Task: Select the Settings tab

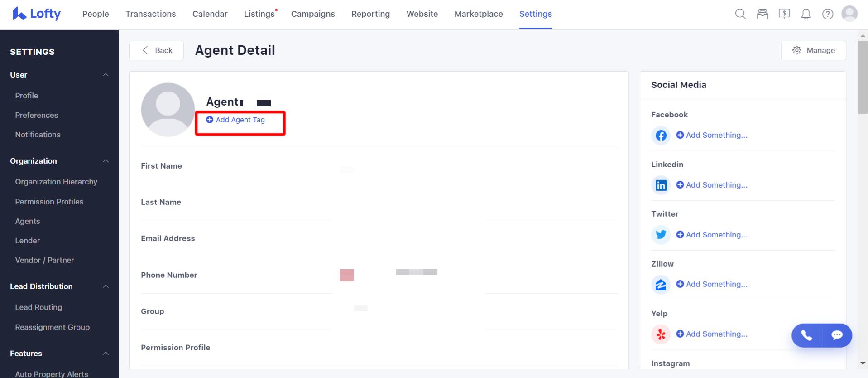Action: click(536, 14)
